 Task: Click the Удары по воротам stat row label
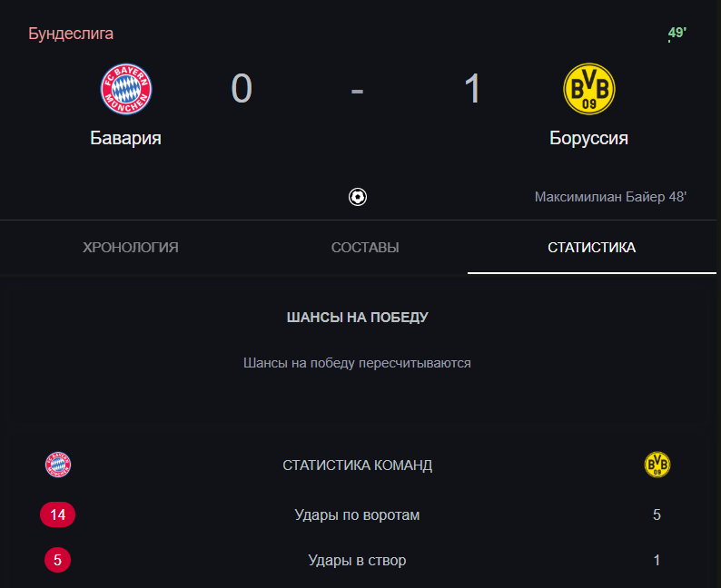358,515
